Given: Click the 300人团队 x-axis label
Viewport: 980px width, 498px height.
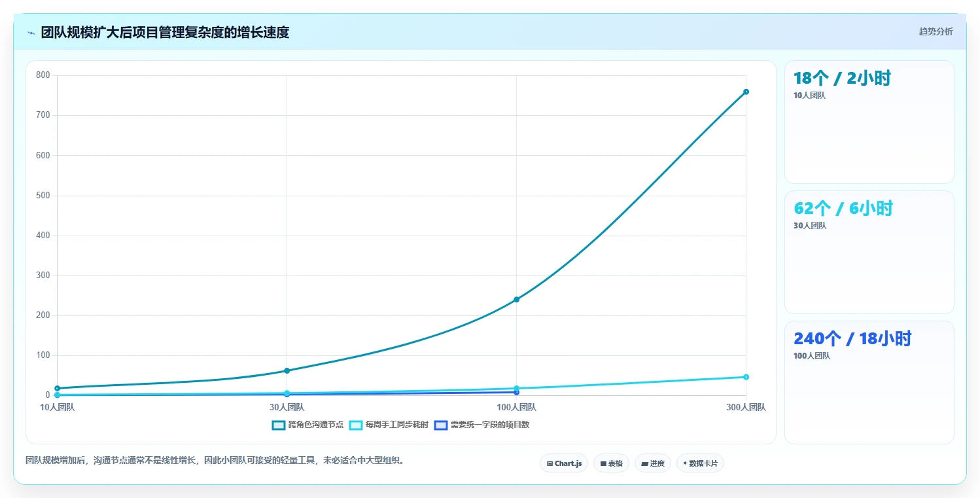Looking at the screenshot, I should 746,408.
